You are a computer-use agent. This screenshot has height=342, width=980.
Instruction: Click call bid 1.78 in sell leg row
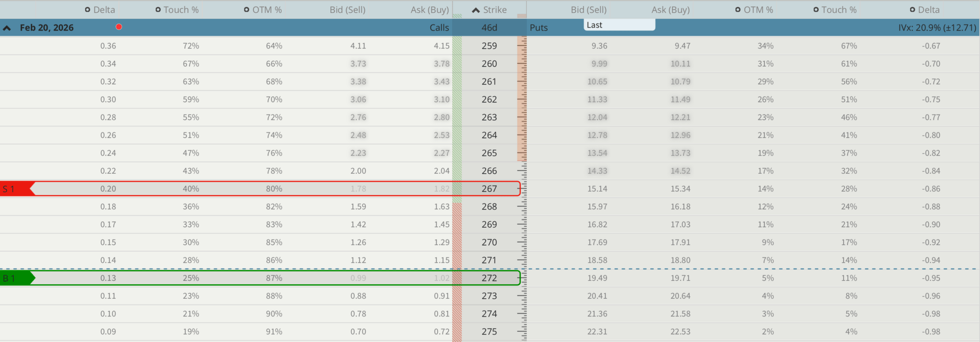[x=358, y=189]
